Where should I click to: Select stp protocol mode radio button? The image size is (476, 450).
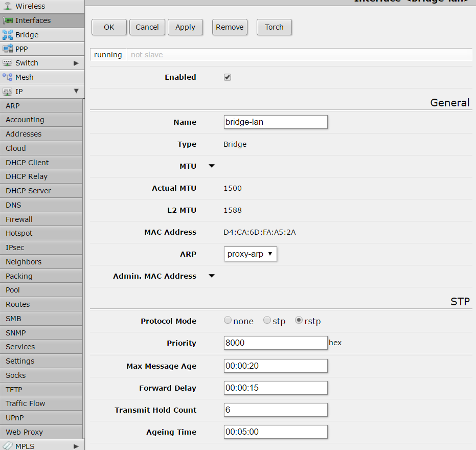point(267,321)
